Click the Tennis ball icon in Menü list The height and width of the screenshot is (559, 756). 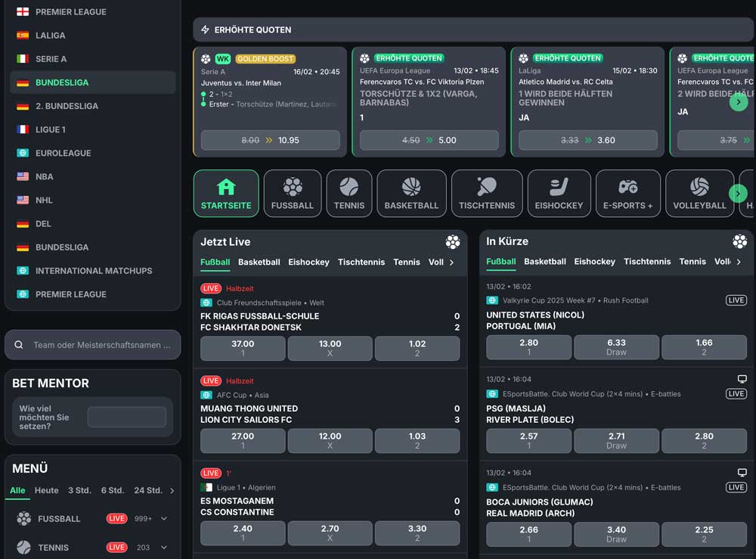click(x=23, y=548)
